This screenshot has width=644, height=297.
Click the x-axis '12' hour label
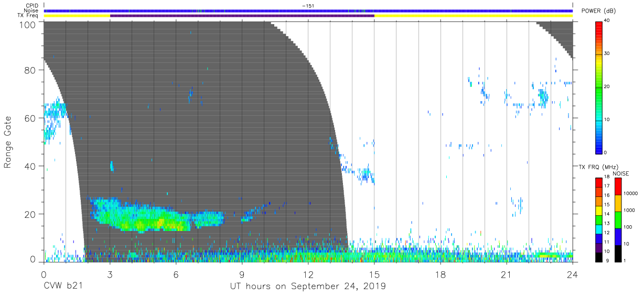(308, 274)
